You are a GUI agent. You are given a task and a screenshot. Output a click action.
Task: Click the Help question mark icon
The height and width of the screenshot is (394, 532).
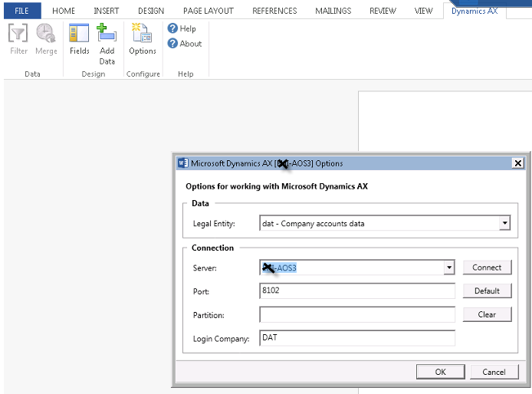172,29
